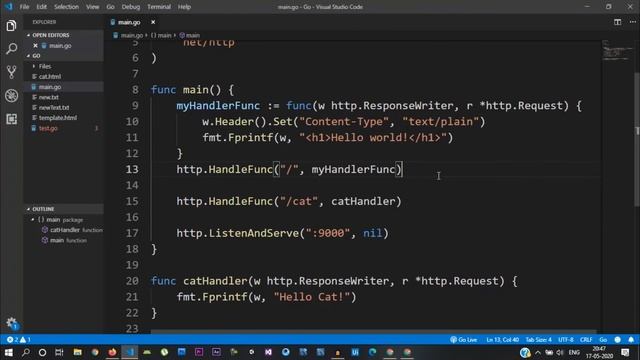Open the Debug menu
This screenshot has width=640, height=360.
click(131, 7)
